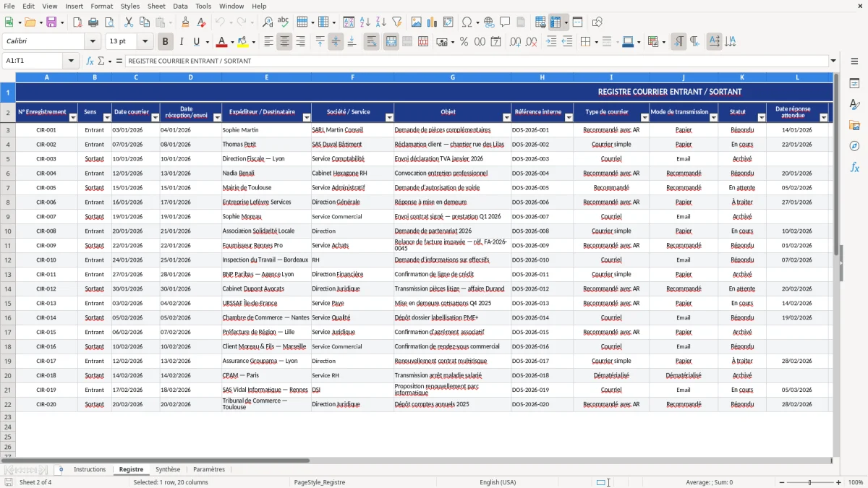868x488 pixels.
Task: Click the Cut scissors icon
Action: coord(129,22)
